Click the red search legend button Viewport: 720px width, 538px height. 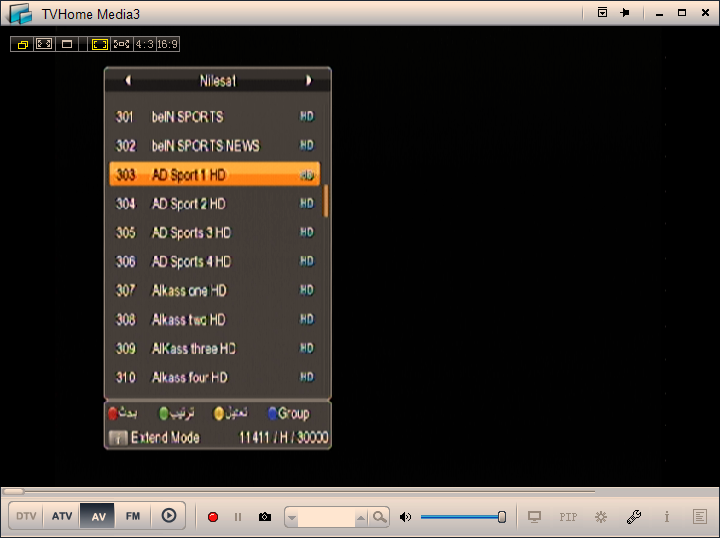(123, 413)
